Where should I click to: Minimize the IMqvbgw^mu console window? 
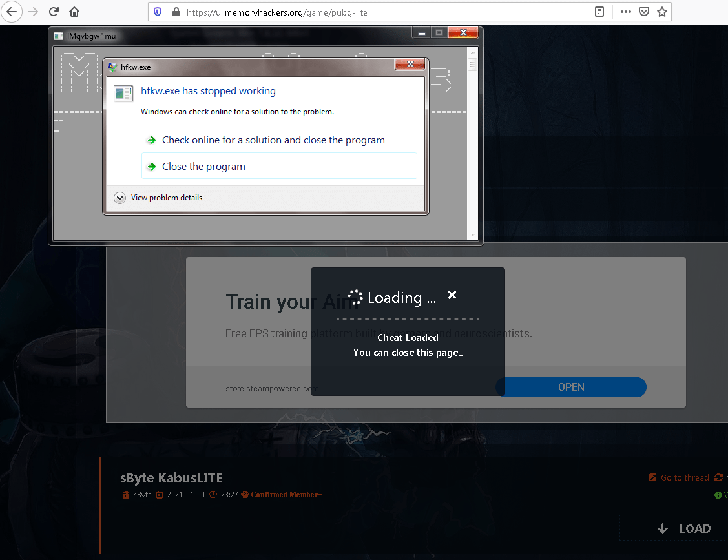tap(422, 32)
